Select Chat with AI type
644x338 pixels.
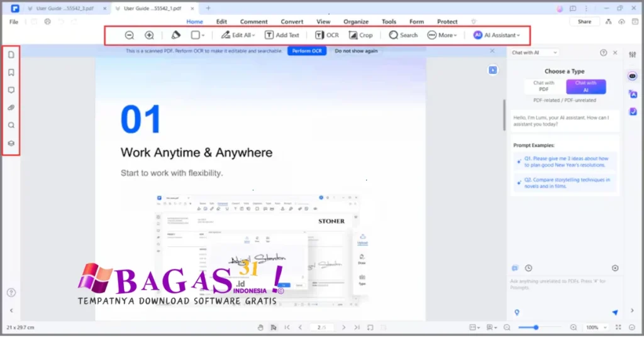click(586, 86)
